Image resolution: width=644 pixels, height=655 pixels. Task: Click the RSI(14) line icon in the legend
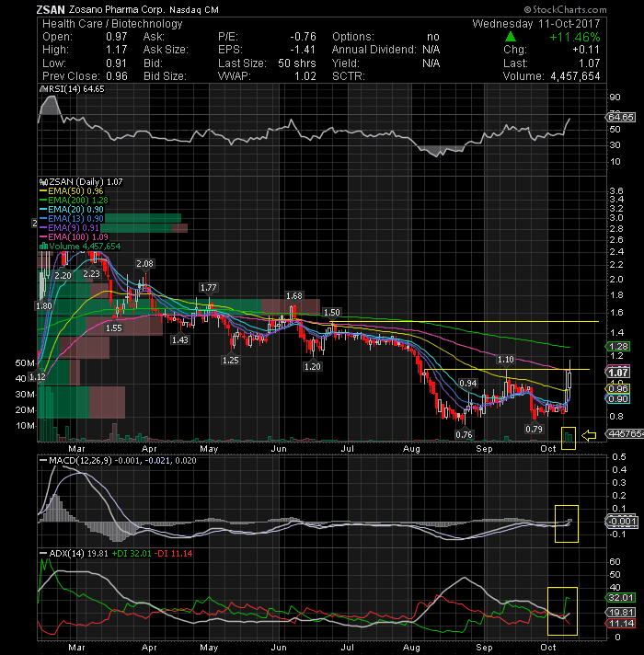click(43, 89)
